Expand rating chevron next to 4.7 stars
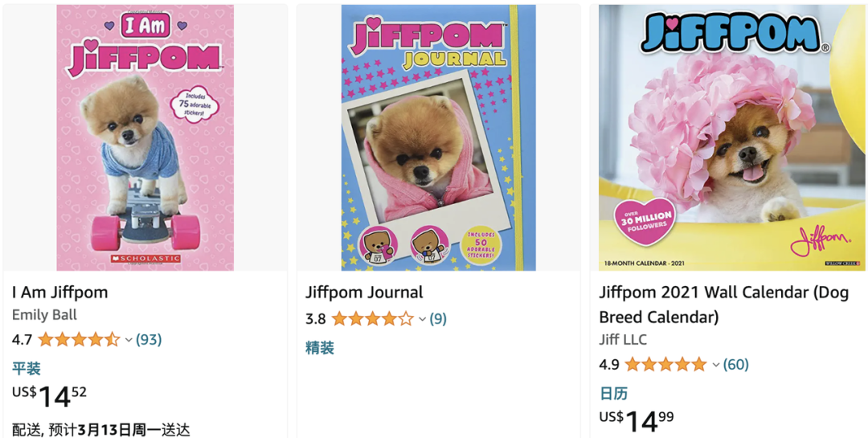Viewport: 868px width, 438px height. tap(129, 340)
